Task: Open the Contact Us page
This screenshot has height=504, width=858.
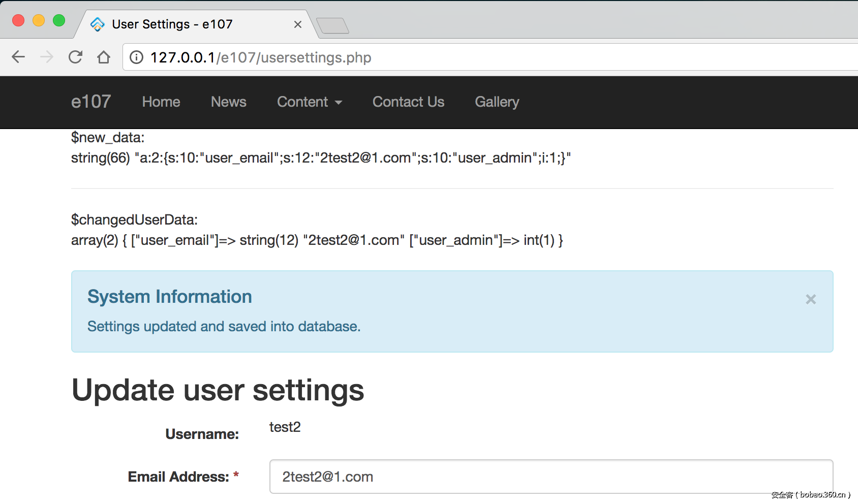Action: [x=408, y=102]
